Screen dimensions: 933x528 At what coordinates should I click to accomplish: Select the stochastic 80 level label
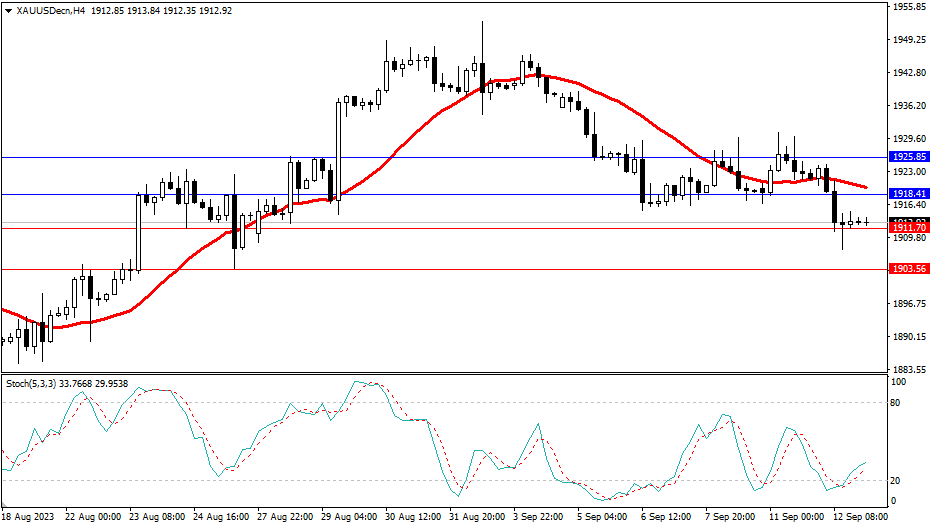(897, 402)
